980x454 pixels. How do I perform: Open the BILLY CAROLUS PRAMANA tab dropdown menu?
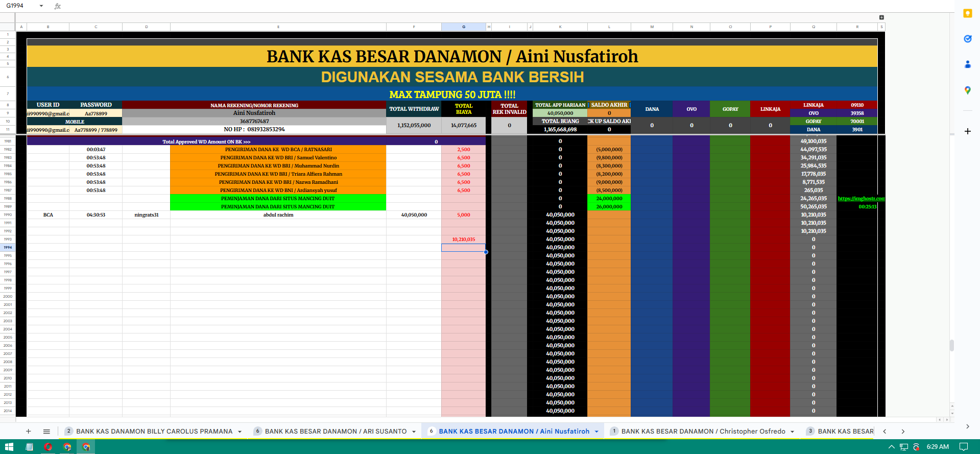(240, 432)
